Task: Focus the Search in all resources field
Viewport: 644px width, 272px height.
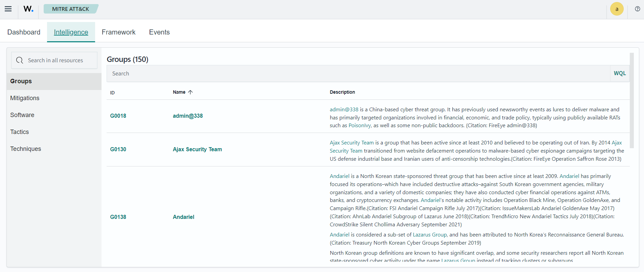Action: tap(54, 60)
